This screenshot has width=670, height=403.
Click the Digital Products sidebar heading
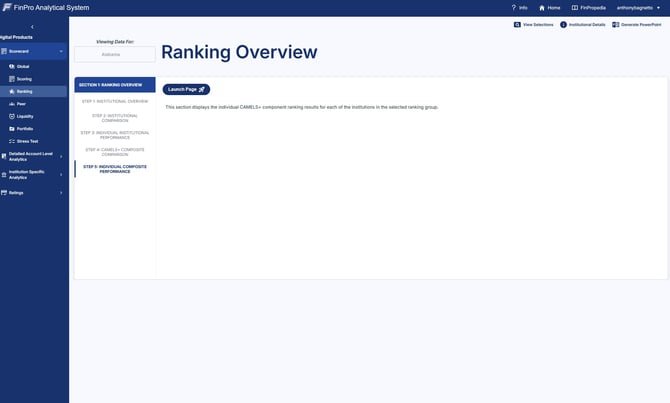coord(16,37)
